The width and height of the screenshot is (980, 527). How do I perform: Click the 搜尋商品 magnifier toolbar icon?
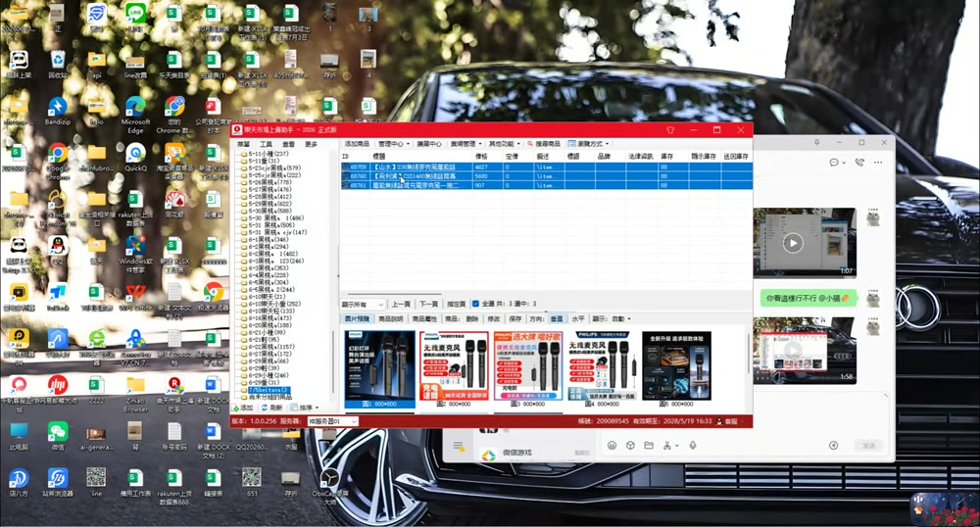pos(530,144)
